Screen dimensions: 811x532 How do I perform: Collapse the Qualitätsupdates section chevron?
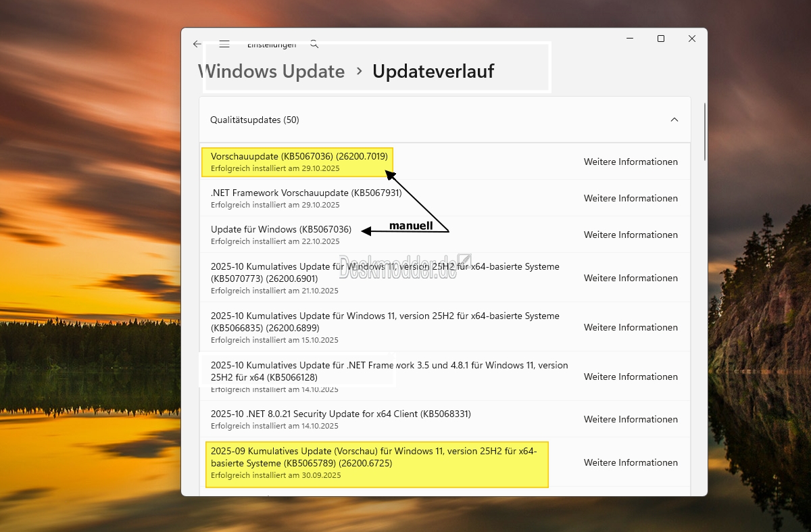pyautogui.click(x=674, y=120)
